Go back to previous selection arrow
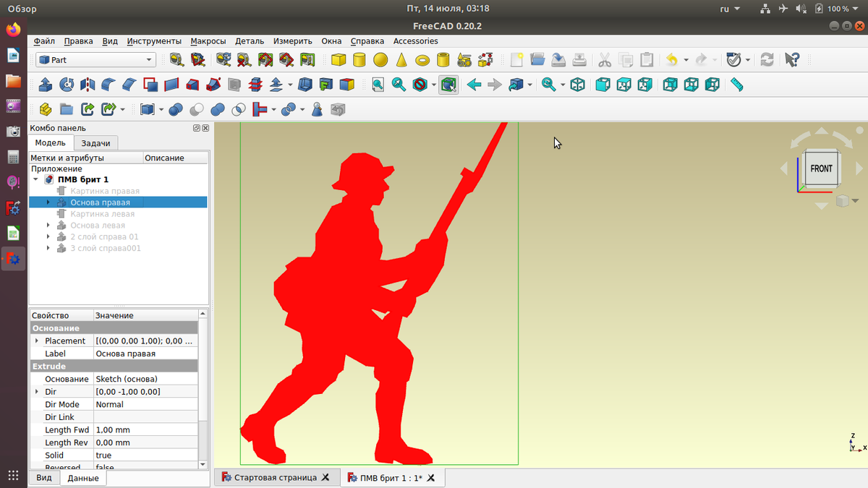 click(x=474, y=85)
